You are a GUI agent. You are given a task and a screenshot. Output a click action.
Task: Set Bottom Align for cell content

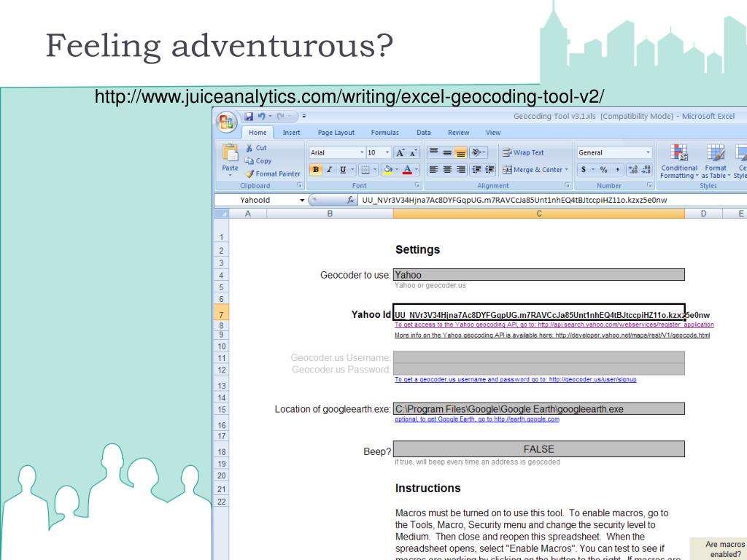(x=461, y=152)
